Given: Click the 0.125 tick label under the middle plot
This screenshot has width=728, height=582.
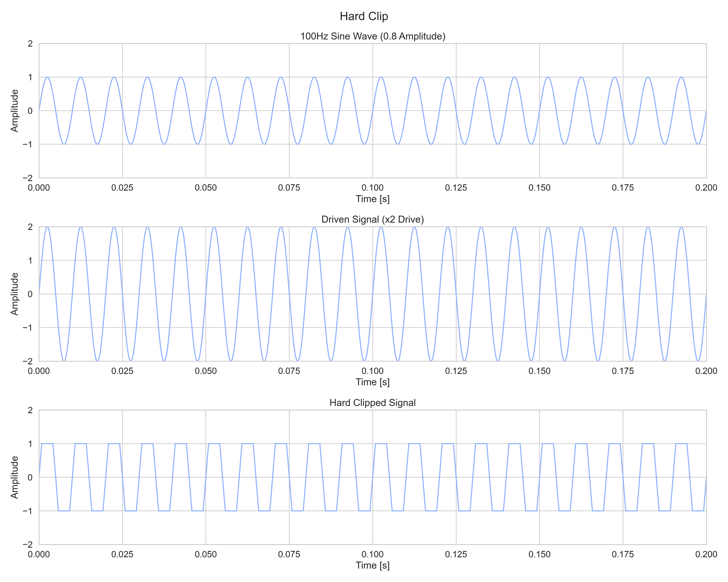Looking at the screenshot, I should (456, 371).
